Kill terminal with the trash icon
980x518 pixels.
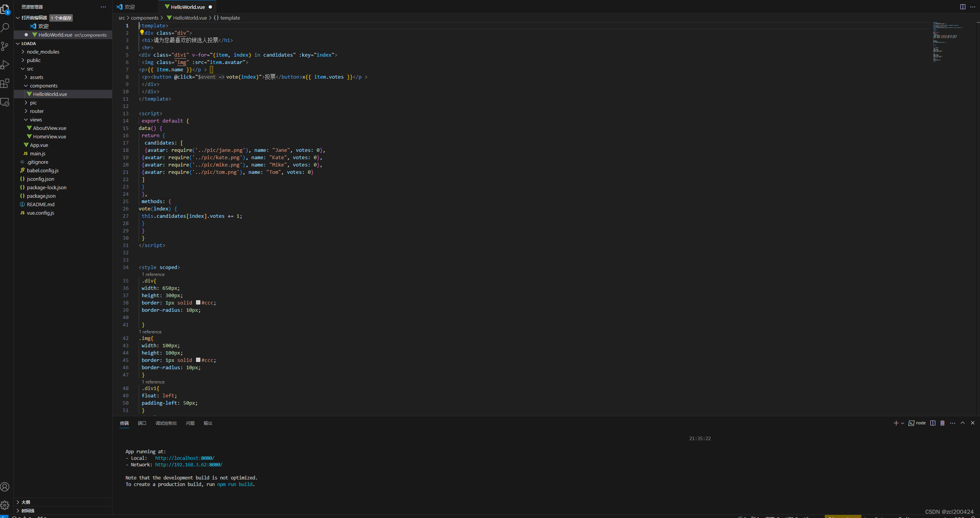pos(942,423)
